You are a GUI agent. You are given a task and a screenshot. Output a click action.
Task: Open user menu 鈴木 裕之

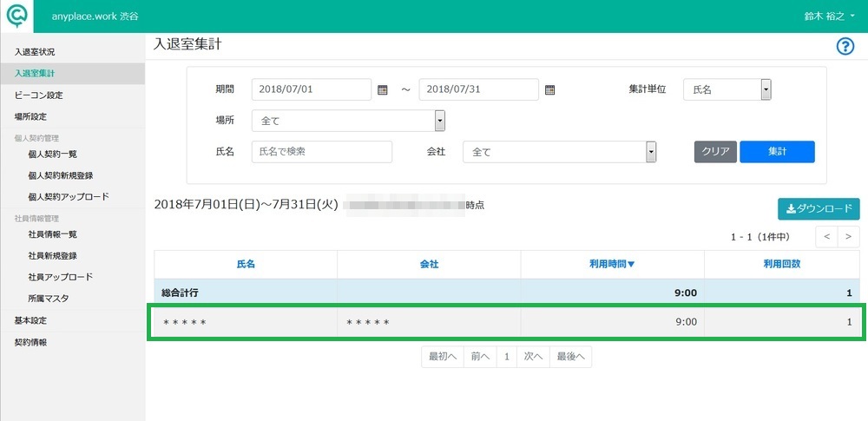829,16
